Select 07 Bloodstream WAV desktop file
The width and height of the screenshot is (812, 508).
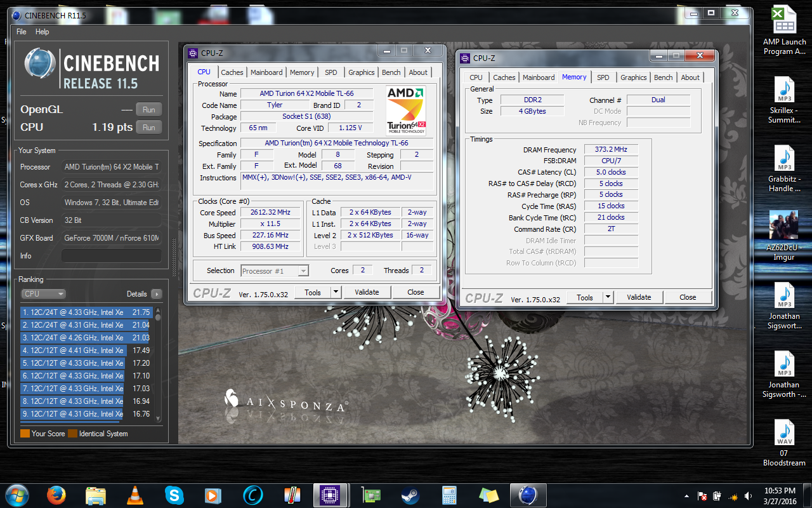tap(785, 443)
